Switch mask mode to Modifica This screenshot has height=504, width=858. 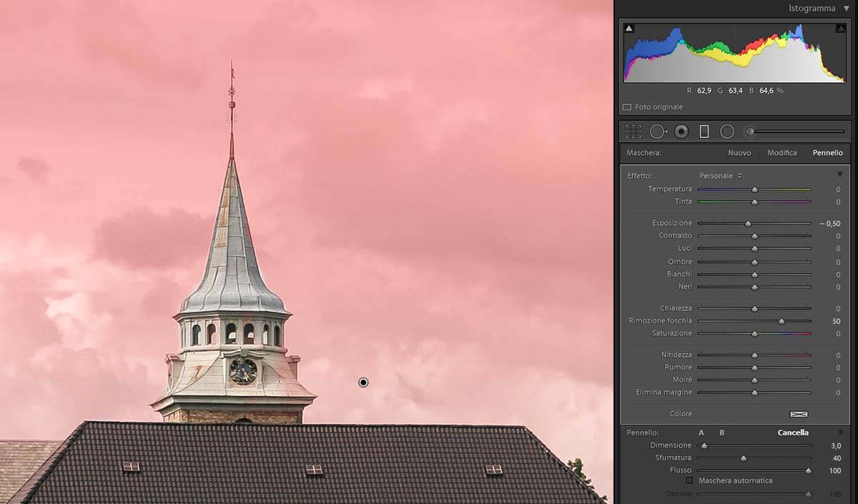click(x=781, y=153)
